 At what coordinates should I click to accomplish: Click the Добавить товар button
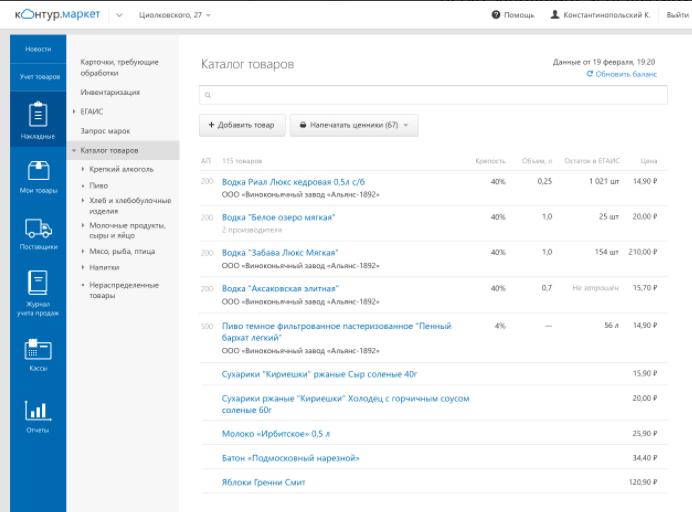pyautogui.click(x=240, y=125)
